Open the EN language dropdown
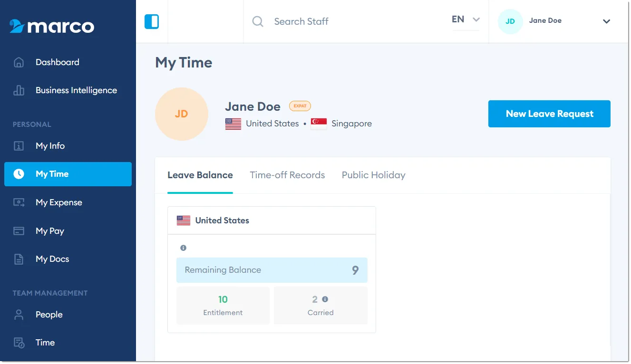Screen dimensions: 631x364 coord(465,20)
